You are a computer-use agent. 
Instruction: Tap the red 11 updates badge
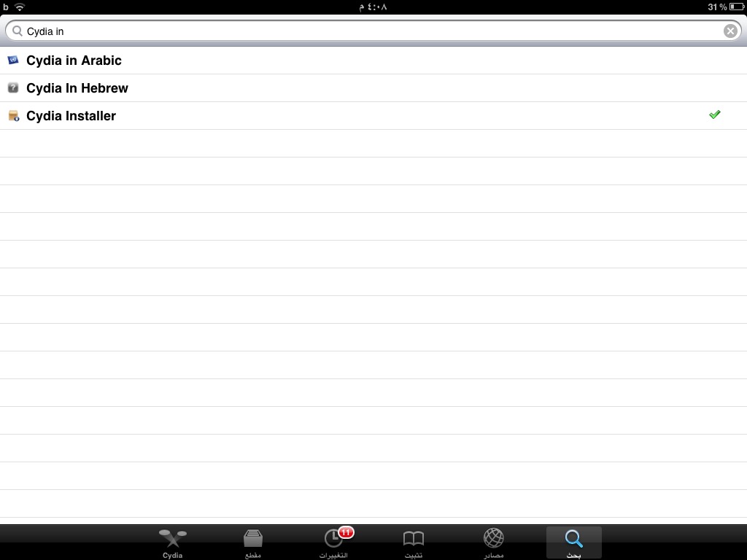click(x=346, y=532)
